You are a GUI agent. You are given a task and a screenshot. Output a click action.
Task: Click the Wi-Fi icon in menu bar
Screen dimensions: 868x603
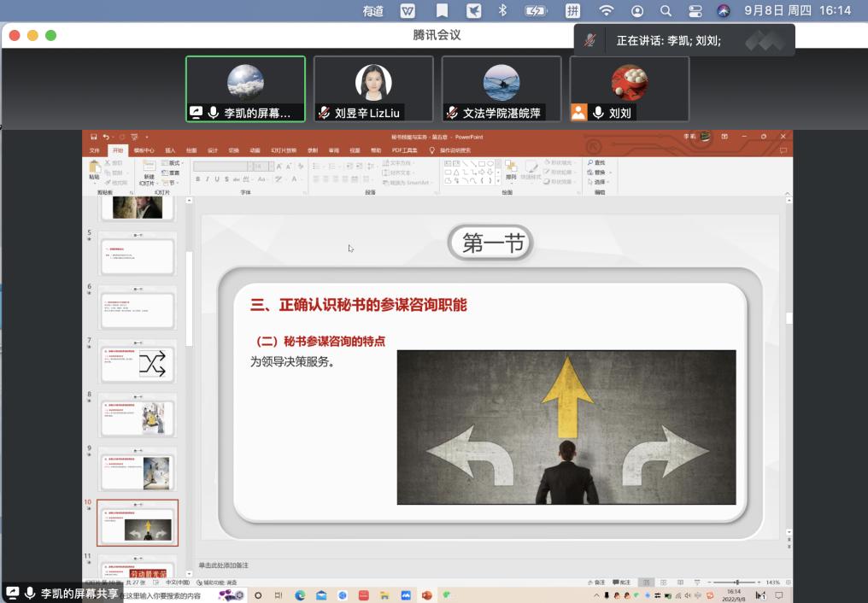pos(606,10)
